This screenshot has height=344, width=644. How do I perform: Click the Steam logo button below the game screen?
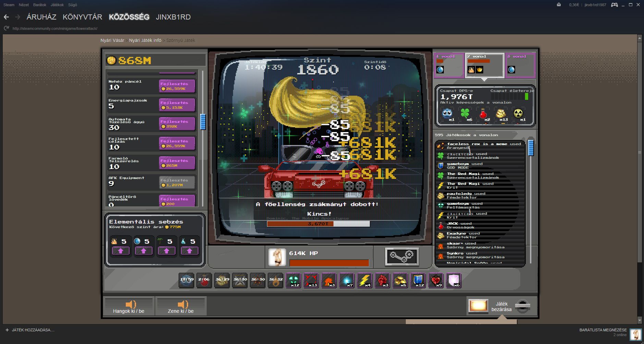[402, 256]
